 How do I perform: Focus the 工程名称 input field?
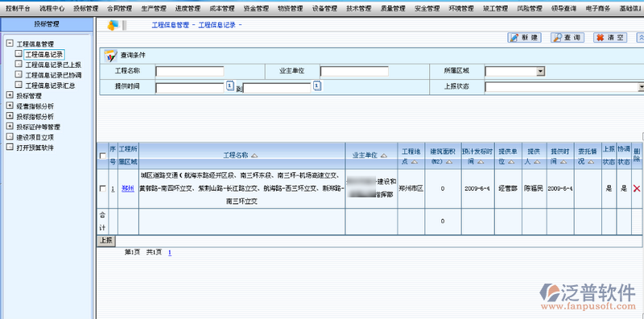click(x=190, y=72)
